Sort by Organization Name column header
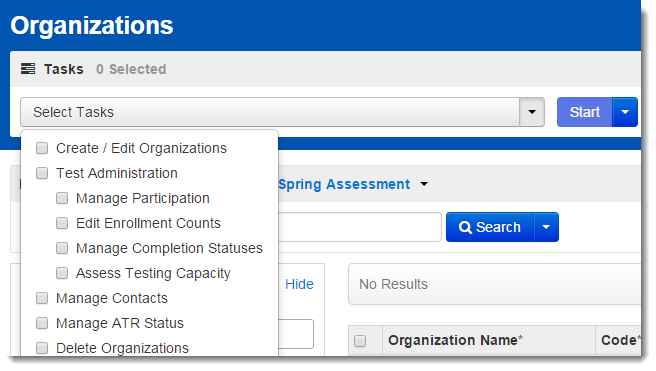 pos(455,340)
